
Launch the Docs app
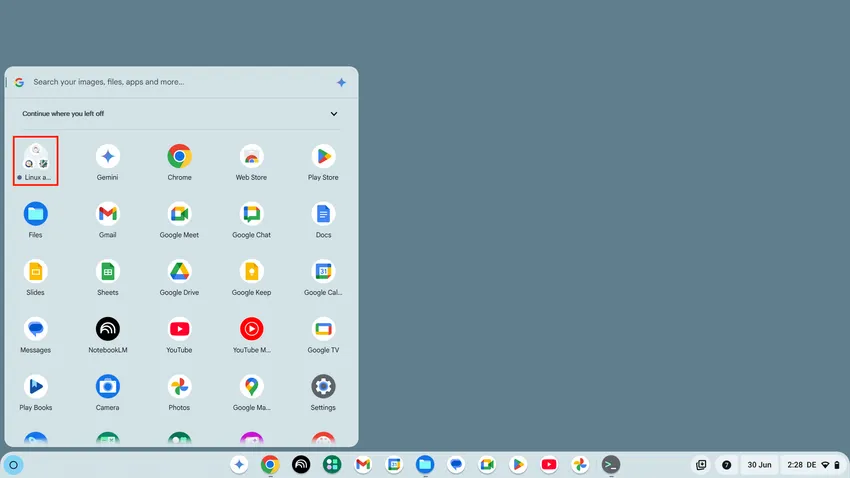click(x=323, y=219)
